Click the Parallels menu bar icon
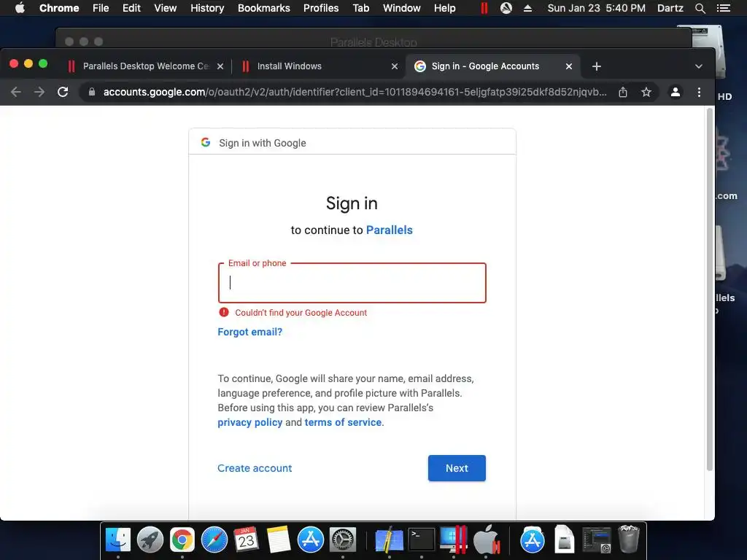The height and width of the screenshot is (560, 747). coord(484,8)
